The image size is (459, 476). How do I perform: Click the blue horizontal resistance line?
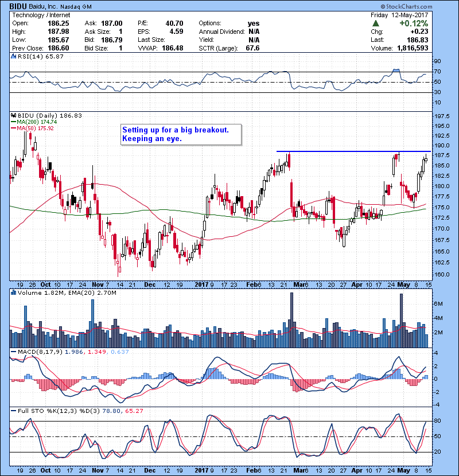353,151
